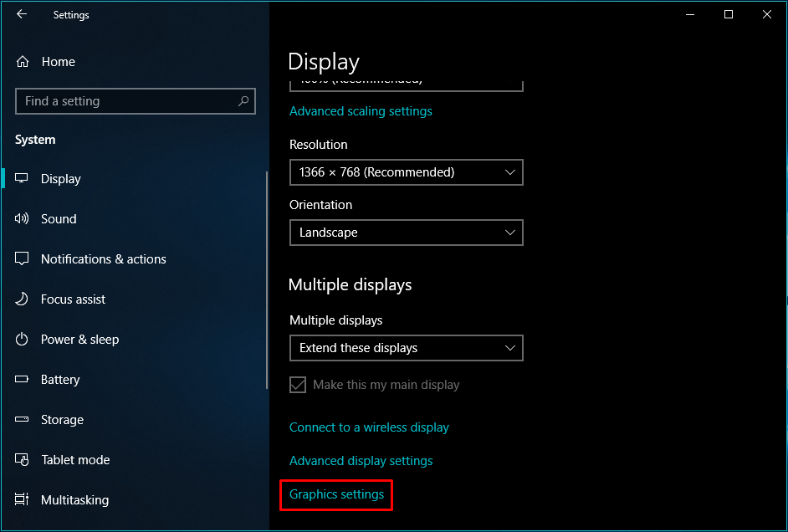Switch to Sound settings page
Image resolution: width=788 pixels, height=532 pixels.
[58, 218]
